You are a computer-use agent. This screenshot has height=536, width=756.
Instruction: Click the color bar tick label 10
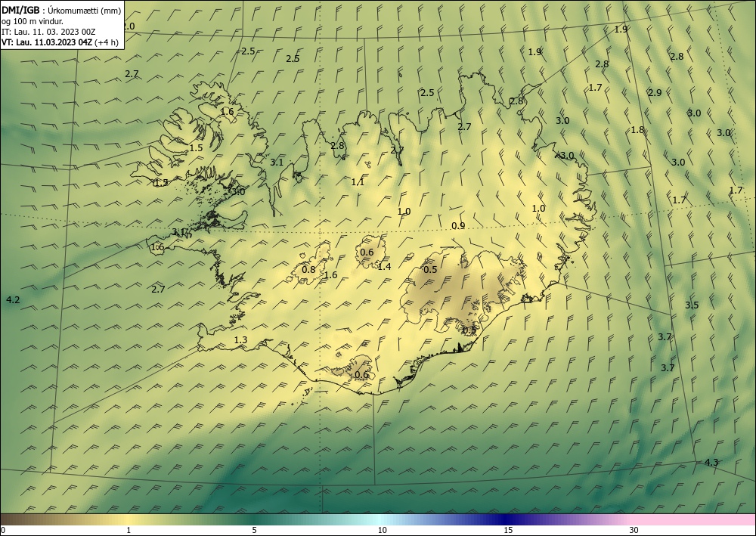(x=382, y=530)
